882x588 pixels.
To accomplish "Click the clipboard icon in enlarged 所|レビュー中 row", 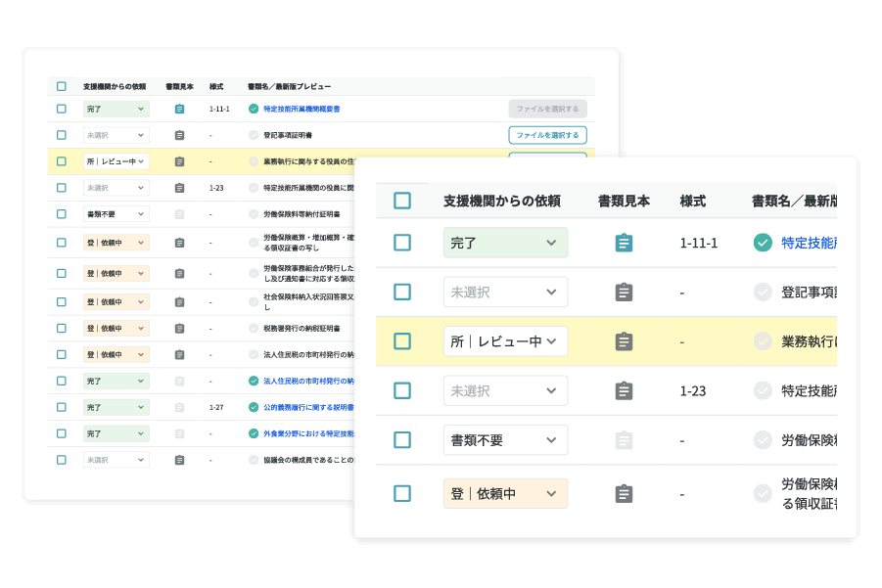I will tap(624, 341).
